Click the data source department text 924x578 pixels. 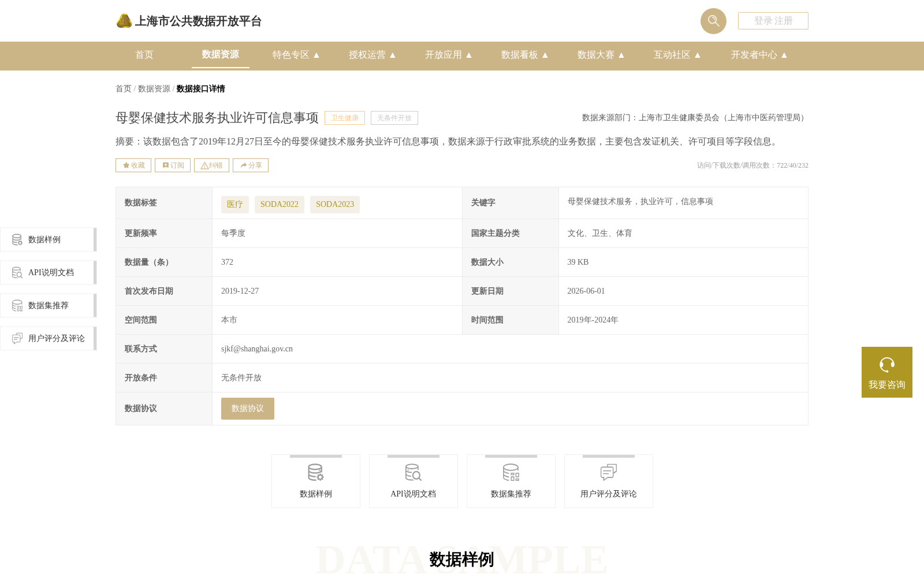pyautogui.click(x=695, y=118)
